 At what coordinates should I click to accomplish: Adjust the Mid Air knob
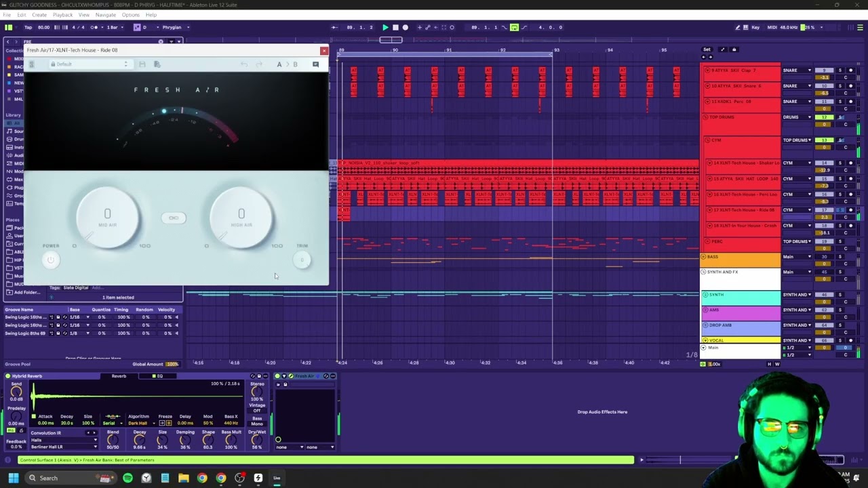[x=107, y=218]
